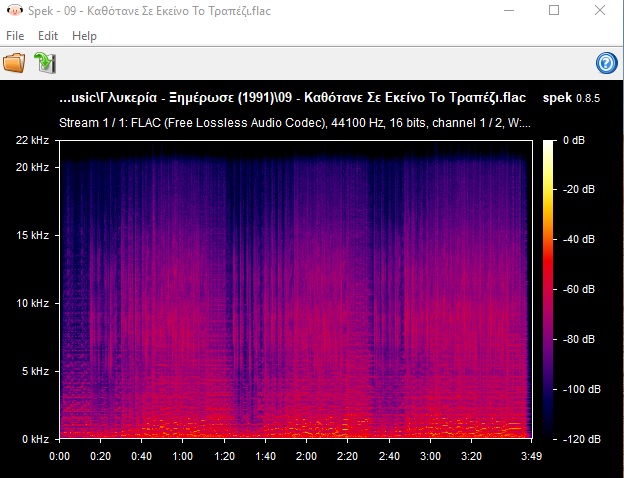Open a file with the folder icon

click(14, 63)
